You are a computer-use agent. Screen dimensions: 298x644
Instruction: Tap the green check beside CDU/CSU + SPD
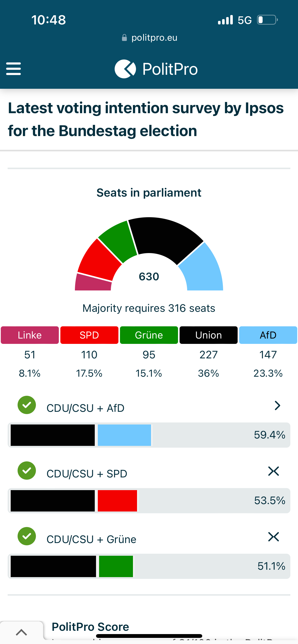point(27,471)
